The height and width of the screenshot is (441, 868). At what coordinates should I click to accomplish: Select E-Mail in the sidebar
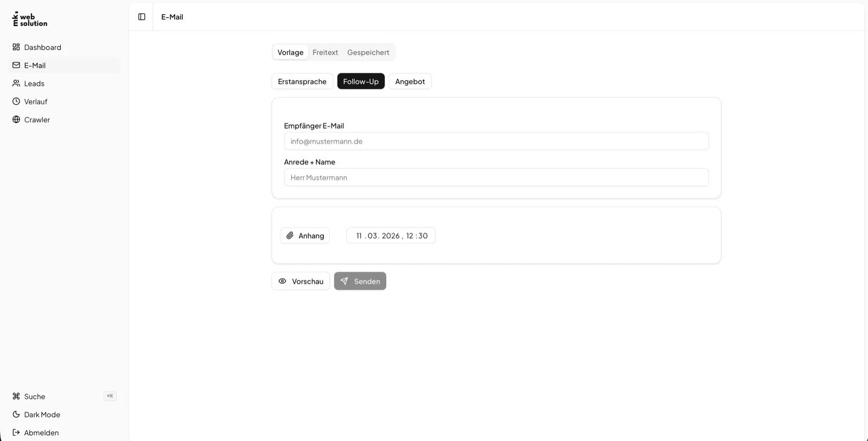[64, 65]
